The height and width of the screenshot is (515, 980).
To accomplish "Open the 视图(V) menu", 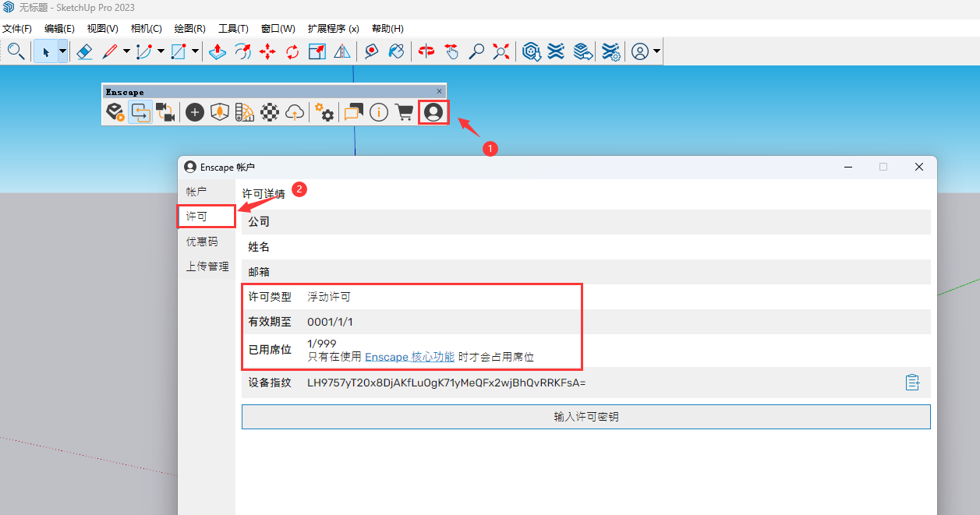I will (x=103, y=29).
